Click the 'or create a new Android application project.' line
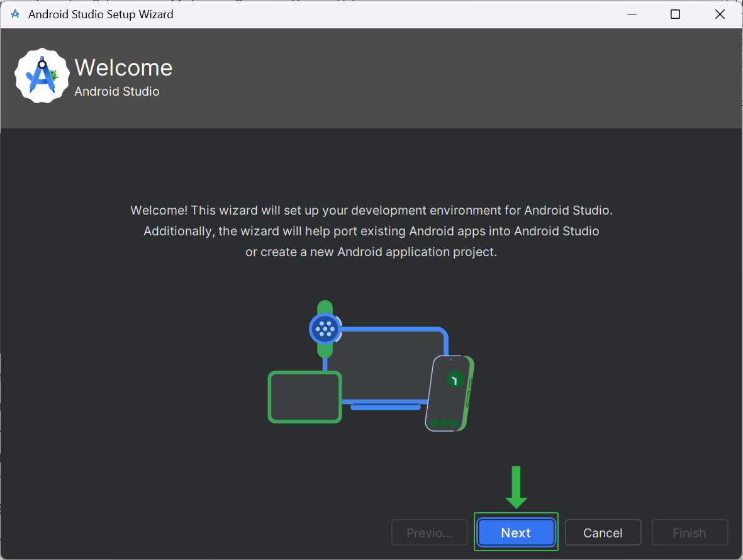 (x=371, y=252)
